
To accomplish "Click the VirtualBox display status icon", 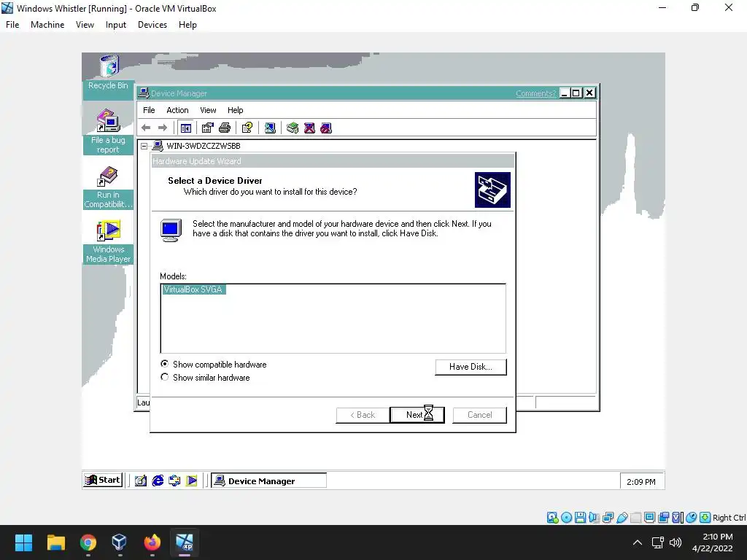I will coord(649,518).
